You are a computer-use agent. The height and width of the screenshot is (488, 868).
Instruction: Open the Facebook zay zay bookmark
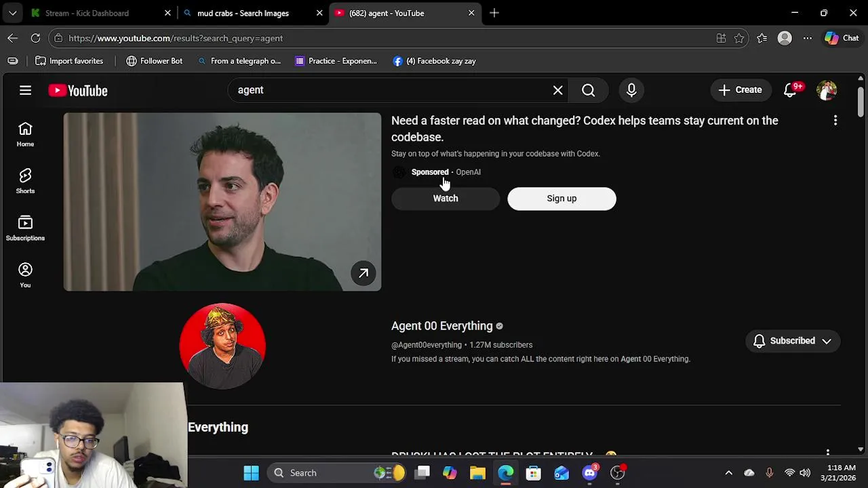[434, 61]
